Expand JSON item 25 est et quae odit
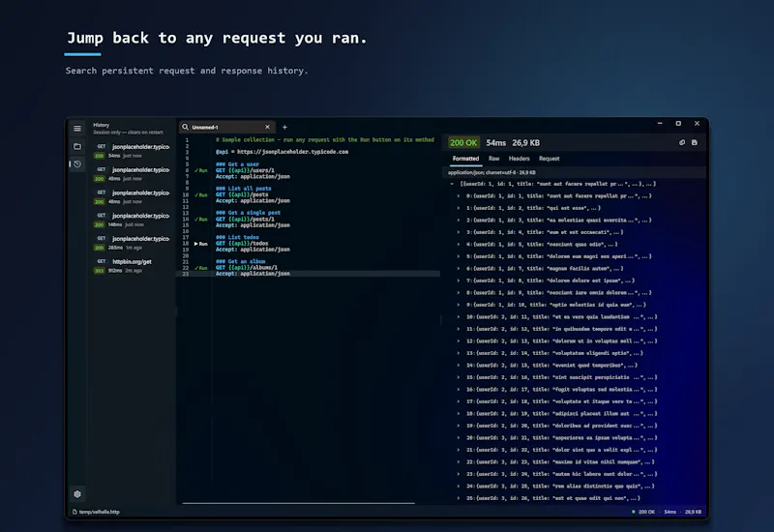 tap(458, 498)
